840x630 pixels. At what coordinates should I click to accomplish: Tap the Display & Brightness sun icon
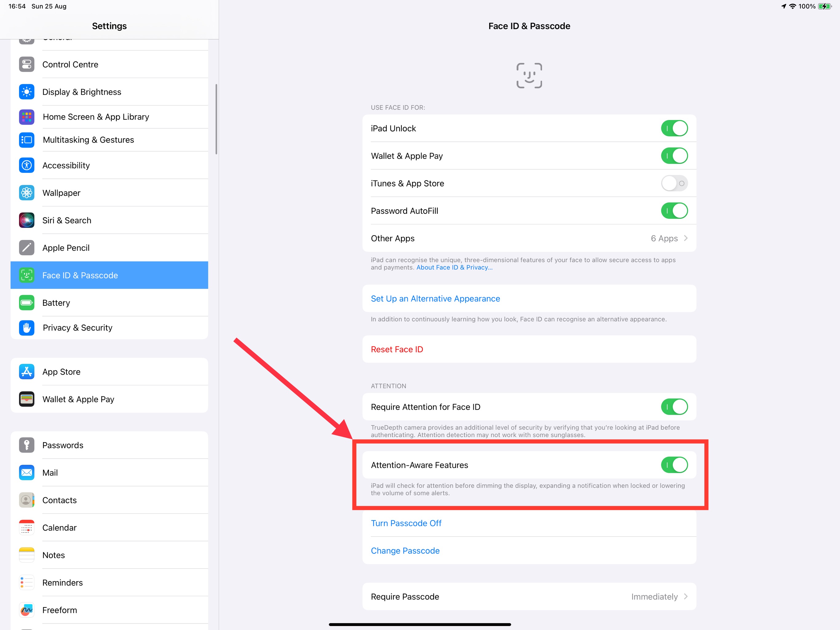coord(26,92)
